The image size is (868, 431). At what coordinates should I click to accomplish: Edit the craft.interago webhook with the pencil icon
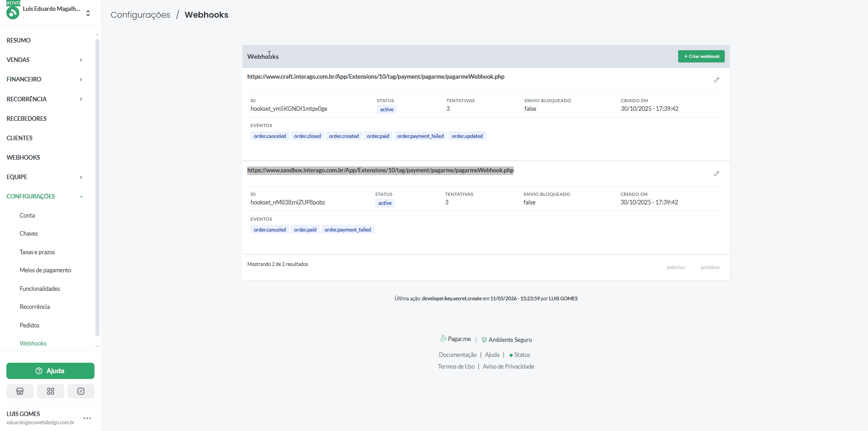(x=717, y=80)
